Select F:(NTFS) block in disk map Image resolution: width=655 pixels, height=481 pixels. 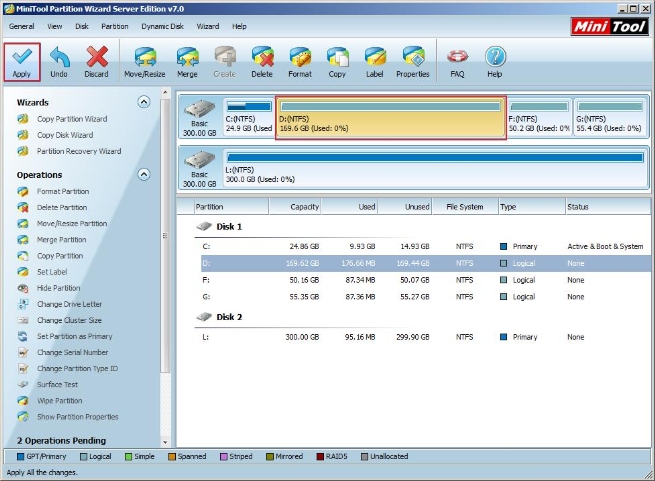coord(539,117)
